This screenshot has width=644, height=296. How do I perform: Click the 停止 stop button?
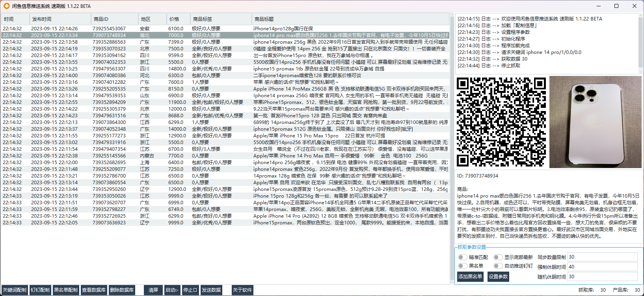tap(190, 290)
